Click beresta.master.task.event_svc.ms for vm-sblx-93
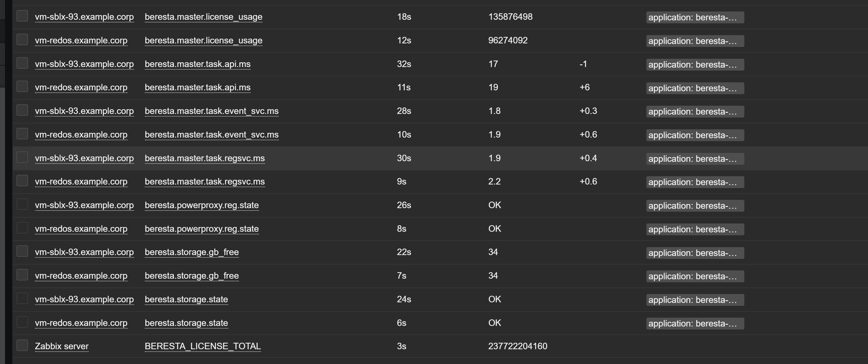Screen dimensions: 868x364 coord(211,111)
